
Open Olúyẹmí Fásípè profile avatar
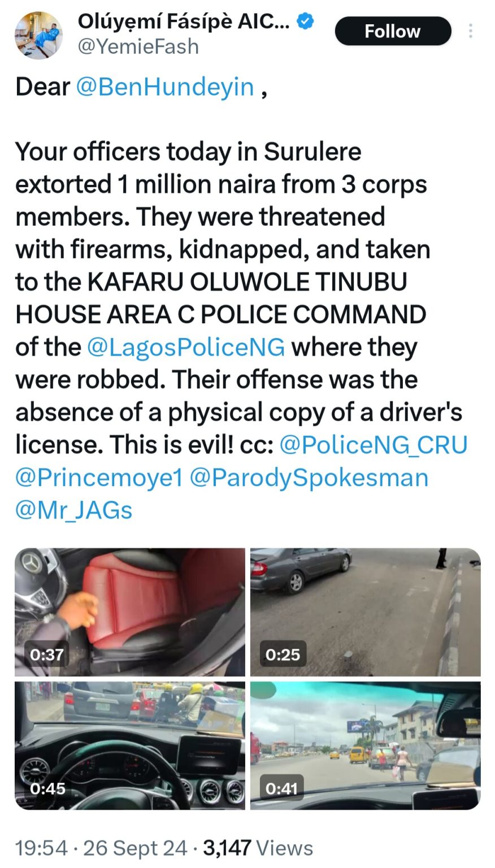coord(38,35)
